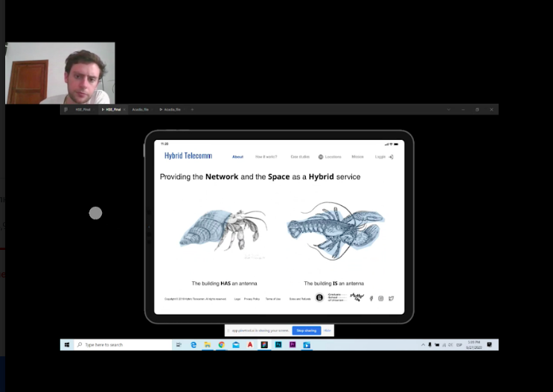Select the hermit crab illustration
The width and height of the screenshot is (553, 392).
(x=223, y=231)
